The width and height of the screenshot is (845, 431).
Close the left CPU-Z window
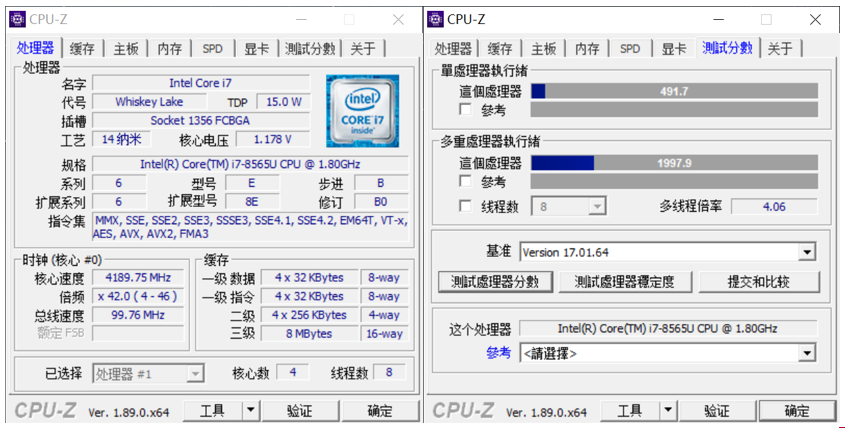(398, 19)
